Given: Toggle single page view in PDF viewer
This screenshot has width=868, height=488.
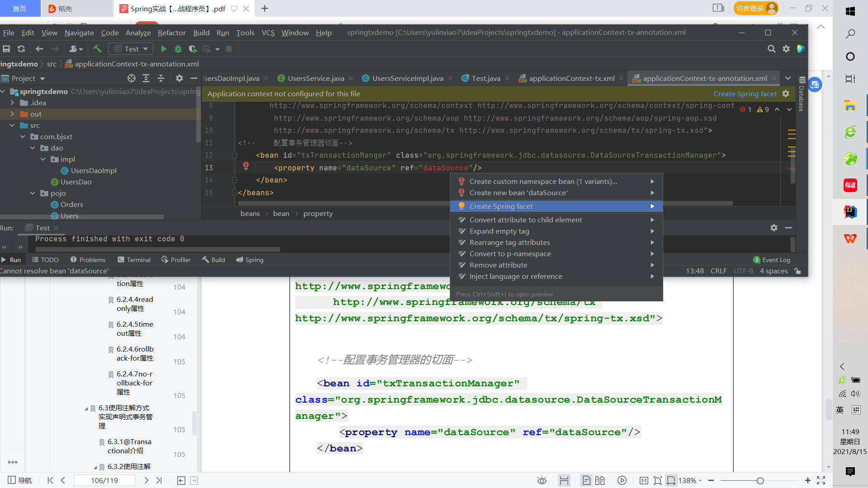Looking at the screenshot, I should point(586,480).
